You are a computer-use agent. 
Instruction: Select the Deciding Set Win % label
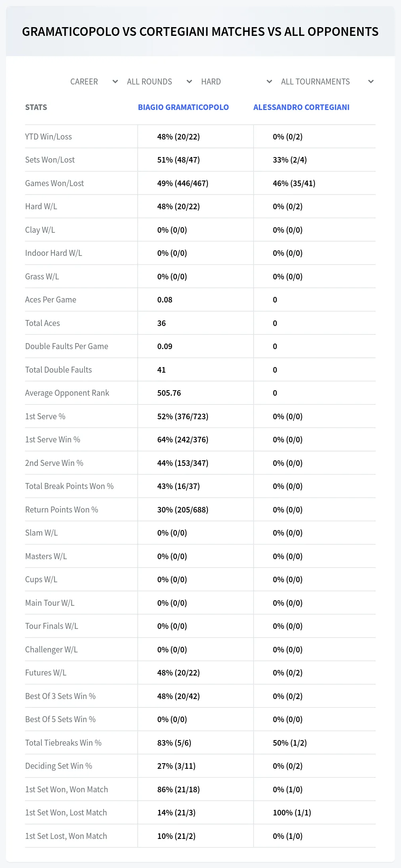click(x=59, y=766)
